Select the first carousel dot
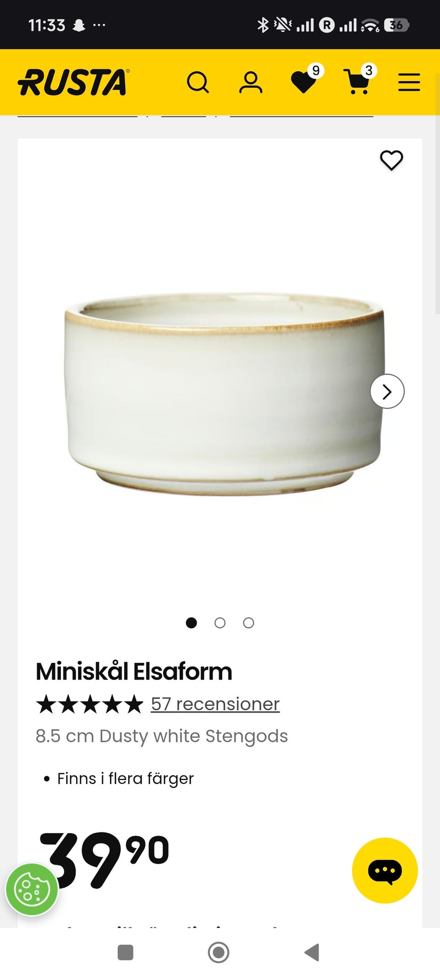The image size is (440, 980). [192, 623]
